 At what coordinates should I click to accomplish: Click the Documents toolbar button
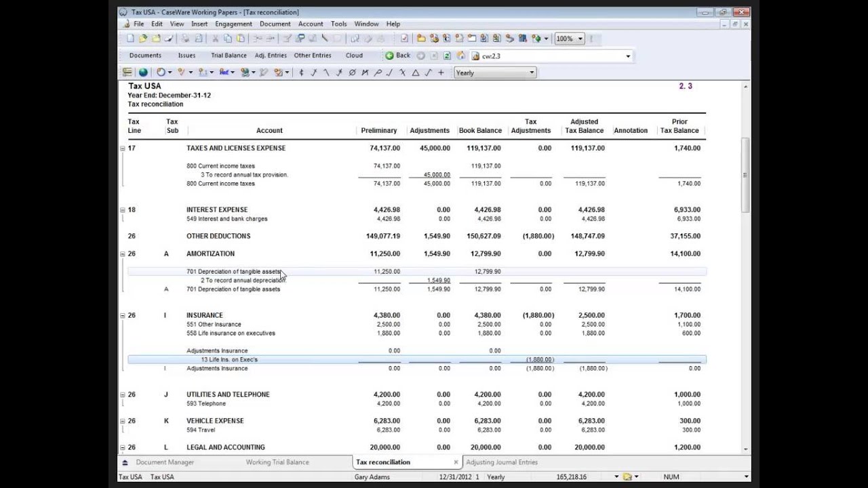[x=145, y=56]
